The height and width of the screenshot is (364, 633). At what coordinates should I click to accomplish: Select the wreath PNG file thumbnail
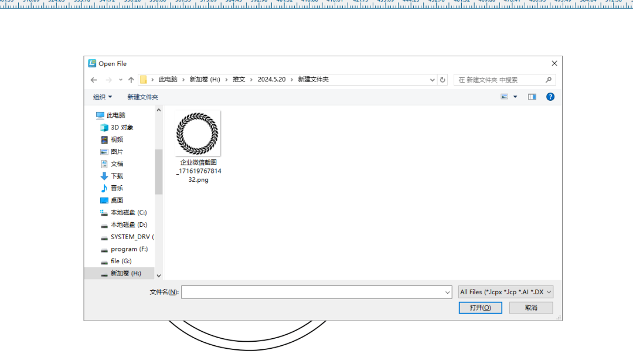[198, 132]
